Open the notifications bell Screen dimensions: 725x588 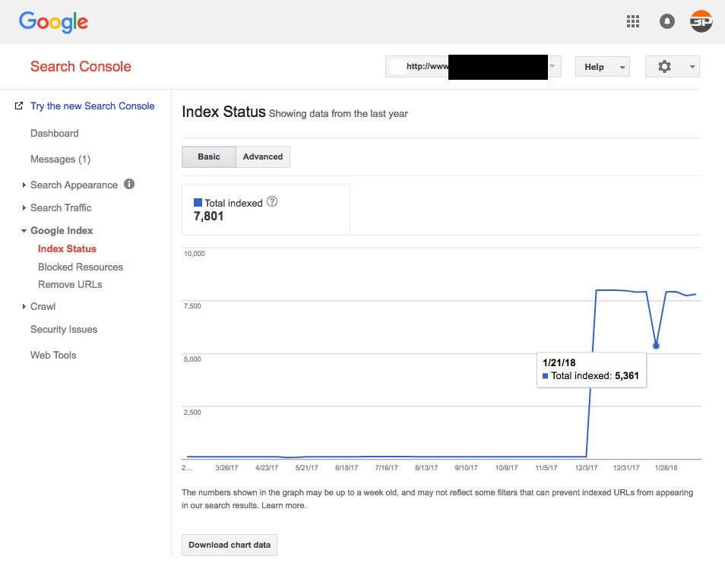coord(666,21)
